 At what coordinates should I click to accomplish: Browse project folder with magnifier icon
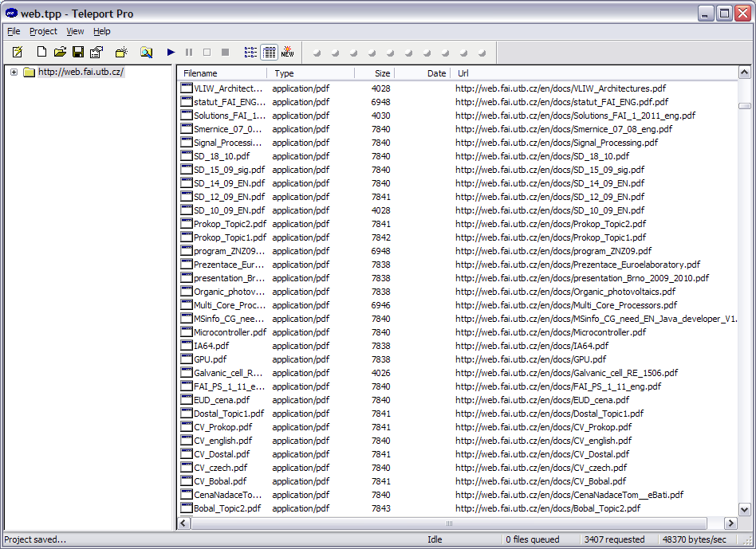(x=147, y=52)
